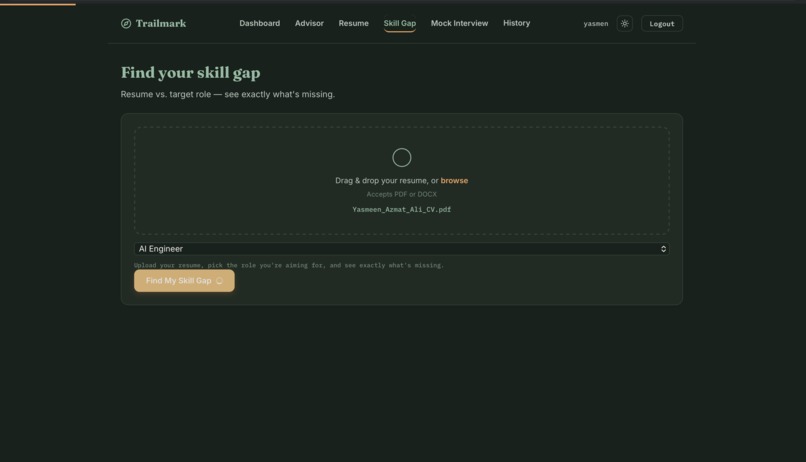Screen dimensions: 806x462
Task: Click the Trailmark compass logo icon
Action: pyautogui.click(x=126, y=24)
